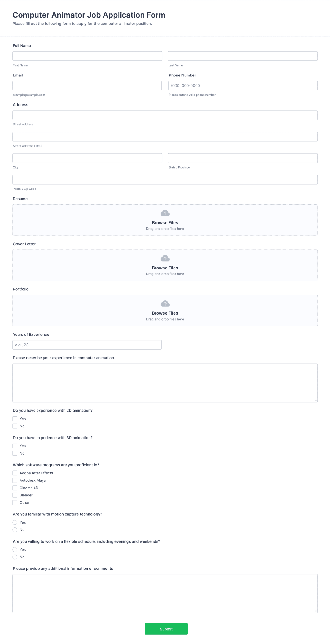Check the Other software option
This screenshot has width=330, height=644.
pos(15,502)
